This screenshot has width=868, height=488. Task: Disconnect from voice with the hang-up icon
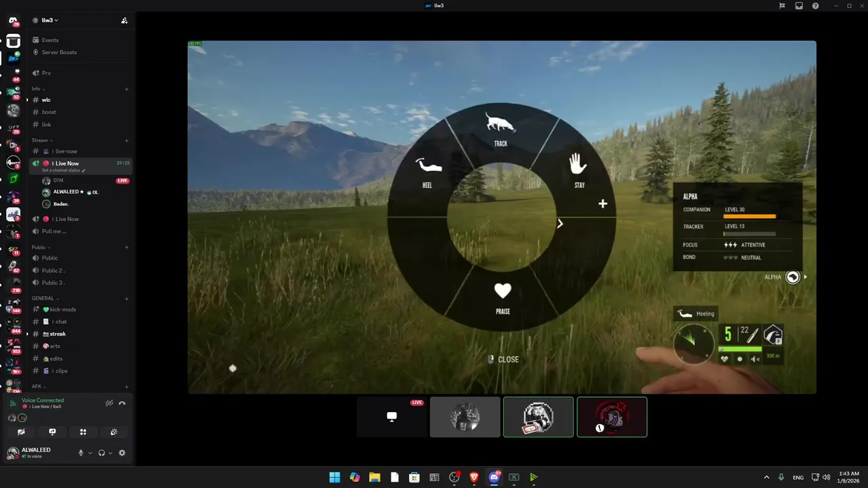point(122,403)
